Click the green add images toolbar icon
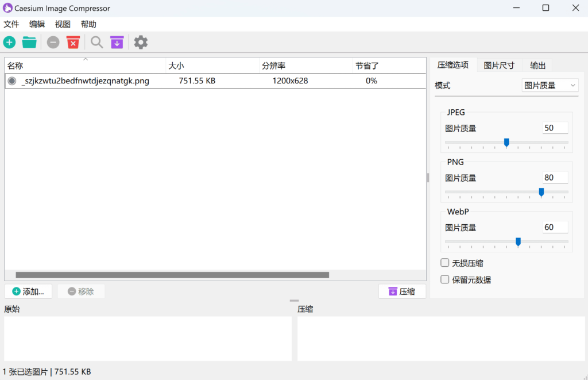The image size is (588, 380). [x=9, y=43]
